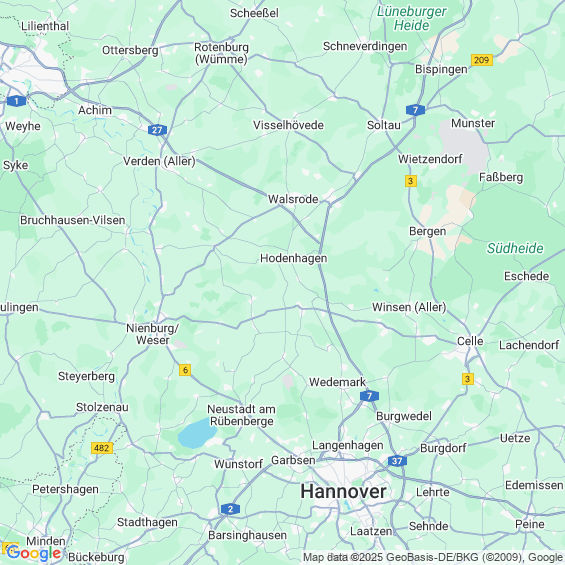Click the Lüneburger Heide region label
The width and height of the screenshot is (565, 565).
click(x=411, y=18)
